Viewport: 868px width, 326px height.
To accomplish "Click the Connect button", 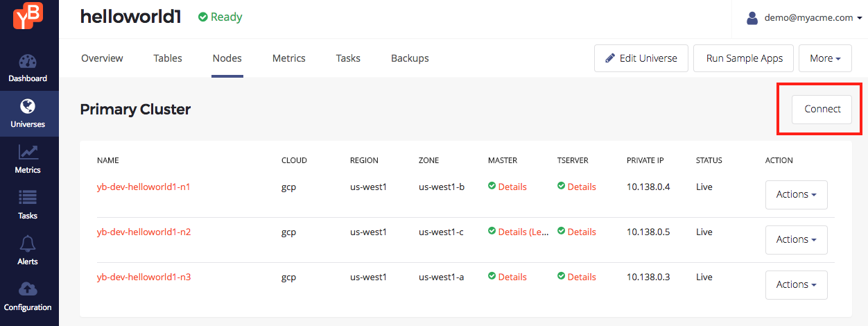I will point(822,109).
